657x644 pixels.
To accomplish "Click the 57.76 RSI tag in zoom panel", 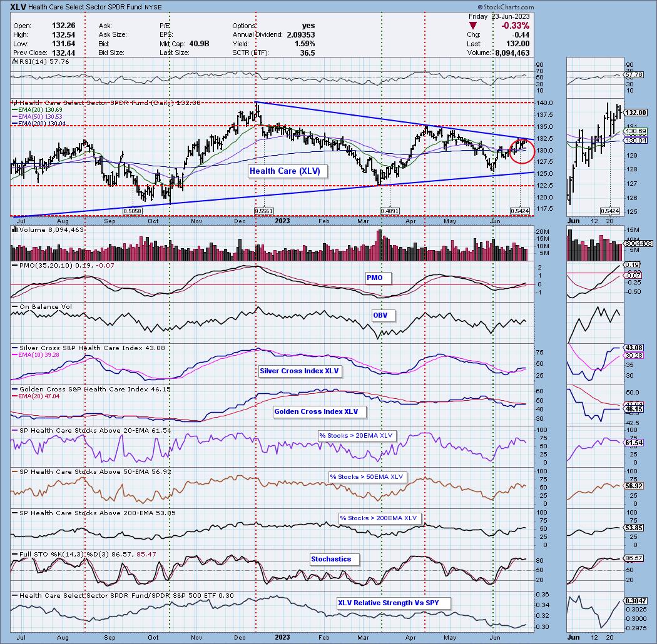I will [x=633, y=74].
